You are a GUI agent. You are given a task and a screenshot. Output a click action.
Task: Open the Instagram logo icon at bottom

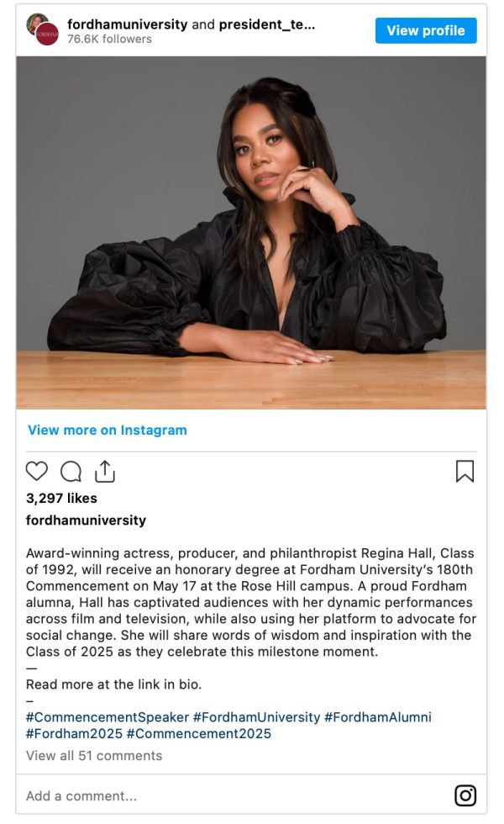click(x=465, y=795)
